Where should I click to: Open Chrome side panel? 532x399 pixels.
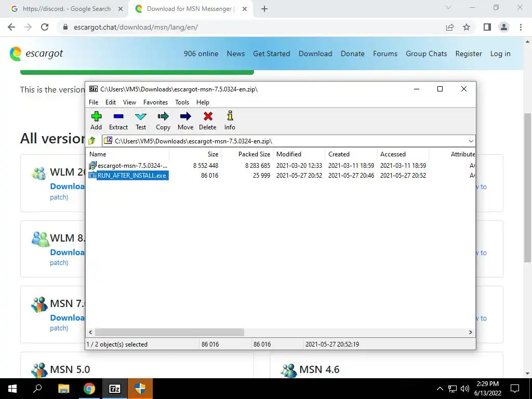[x=487, y=27]
